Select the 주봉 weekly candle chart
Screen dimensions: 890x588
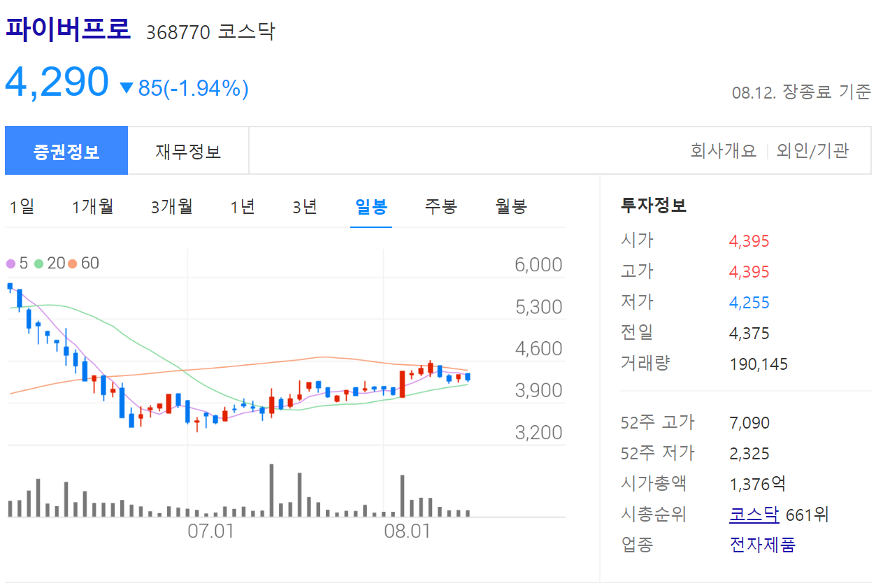pyautogui.click(x=440, y=206)
